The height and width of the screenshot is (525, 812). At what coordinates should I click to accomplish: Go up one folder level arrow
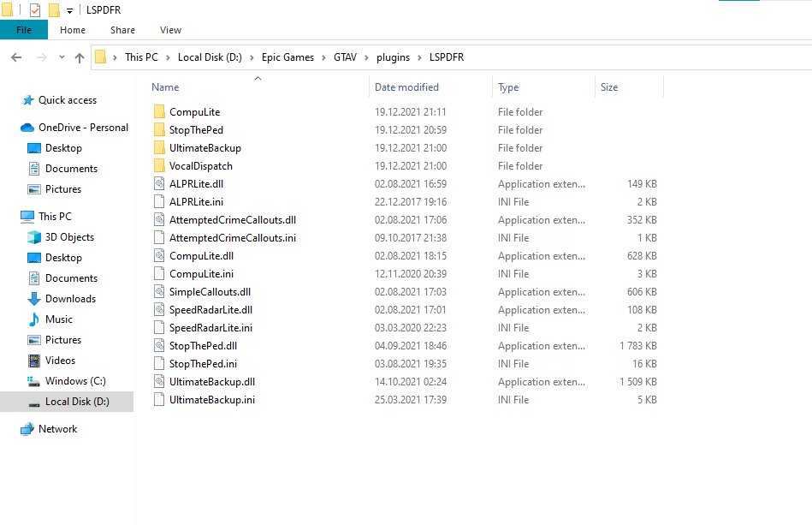tap(80, 57)
